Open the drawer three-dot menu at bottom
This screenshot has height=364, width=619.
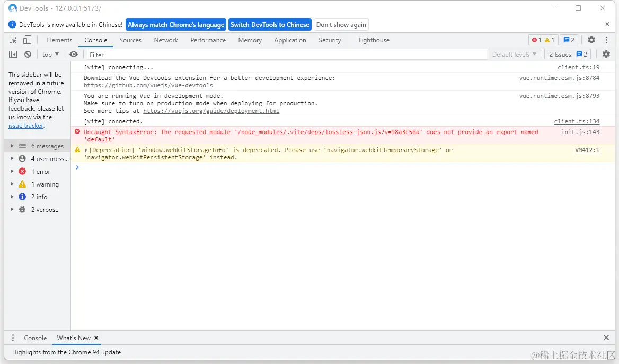point(13,338)
